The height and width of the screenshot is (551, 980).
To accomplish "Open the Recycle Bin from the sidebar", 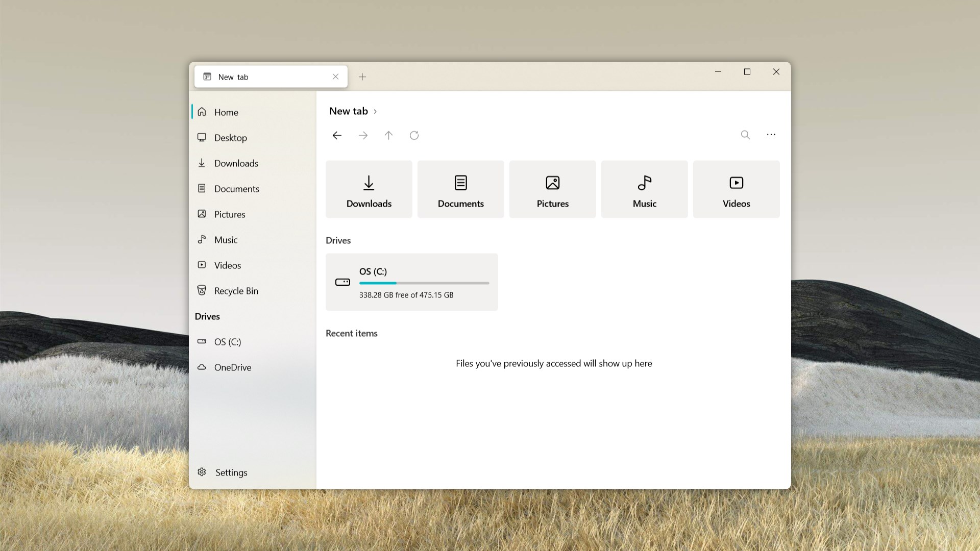I will pyautogui.click(x=236, y=290).
